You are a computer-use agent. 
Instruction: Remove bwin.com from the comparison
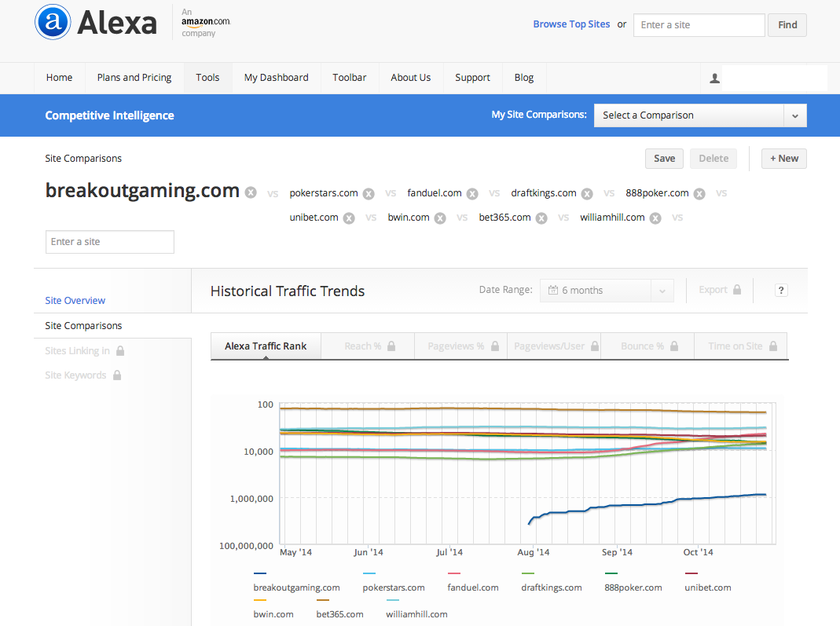point(440,218)
